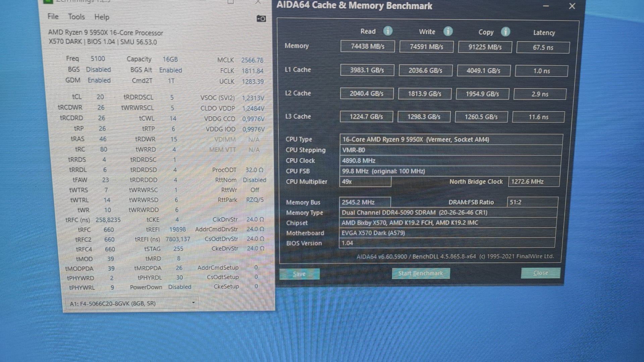Image resolution: width=644 pixels, height=362 pixels.
Task: Click the PowerDown Disabled value
Action: click(179, 287)
